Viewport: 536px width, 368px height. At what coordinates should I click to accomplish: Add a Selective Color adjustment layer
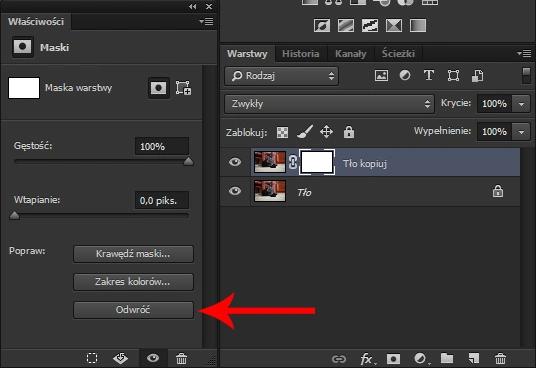394,25
